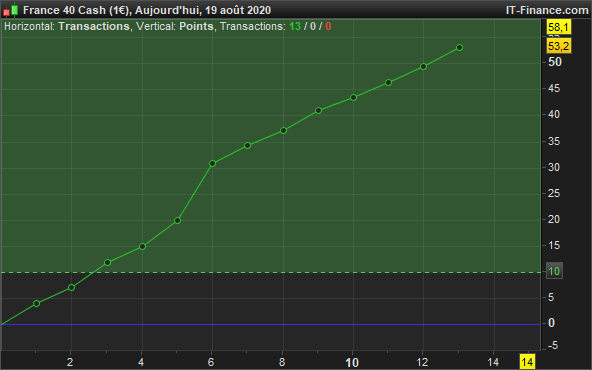Click the -5 tick on the vertical axis

point(552,345)
